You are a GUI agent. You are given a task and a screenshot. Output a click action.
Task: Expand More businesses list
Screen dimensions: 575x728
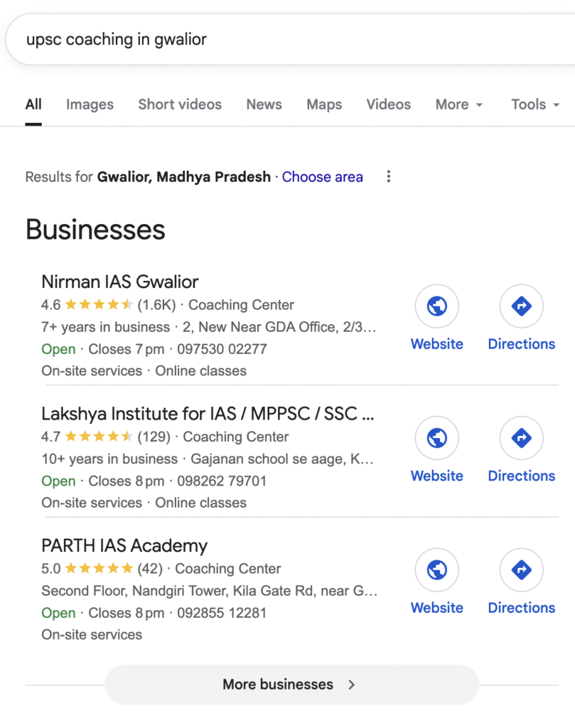pos(291,685)
